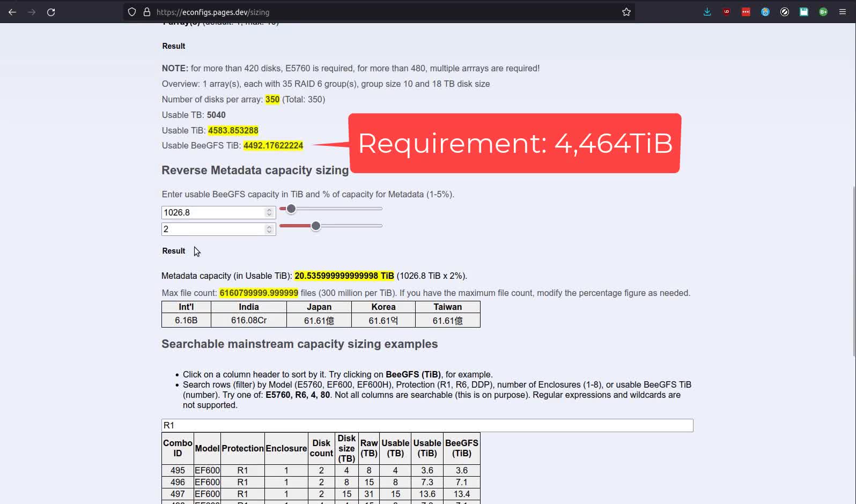The width and height of the screenshot is (856, 504).
Task: Click the Usable TB 5040 value
Action: pyautogui.click(x=216, y=115)
